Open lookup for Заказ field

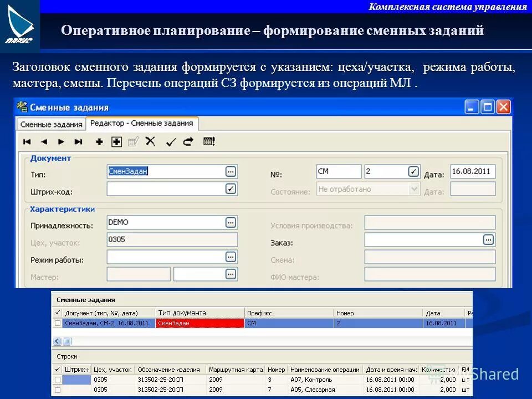click(x=488, y=240)
